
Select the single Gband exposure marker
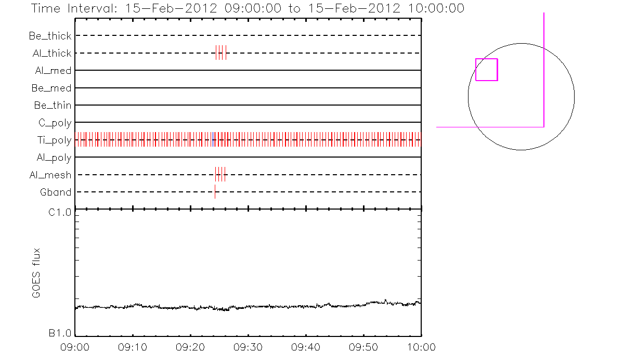coord(215,191)
